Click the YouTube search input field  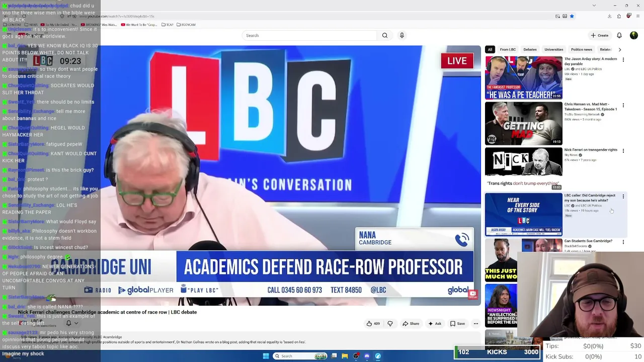[309, 35]
